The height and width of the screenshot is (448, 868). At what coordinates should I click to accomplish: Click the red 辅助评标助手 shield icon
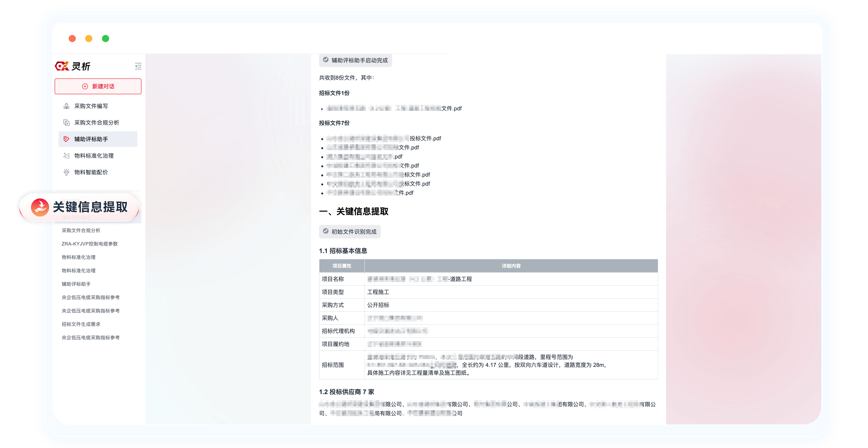point(66,139)
